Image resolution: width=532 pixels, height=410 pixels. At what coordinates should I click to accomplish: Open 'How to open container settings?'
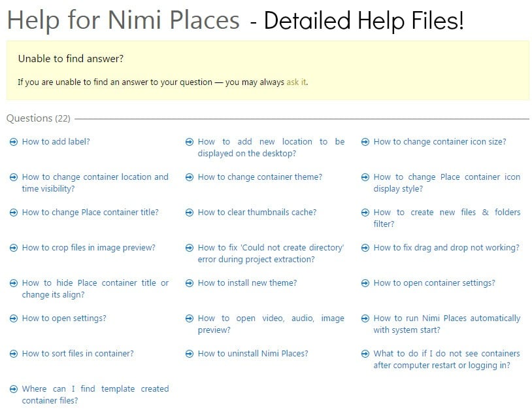pos(434,283)
